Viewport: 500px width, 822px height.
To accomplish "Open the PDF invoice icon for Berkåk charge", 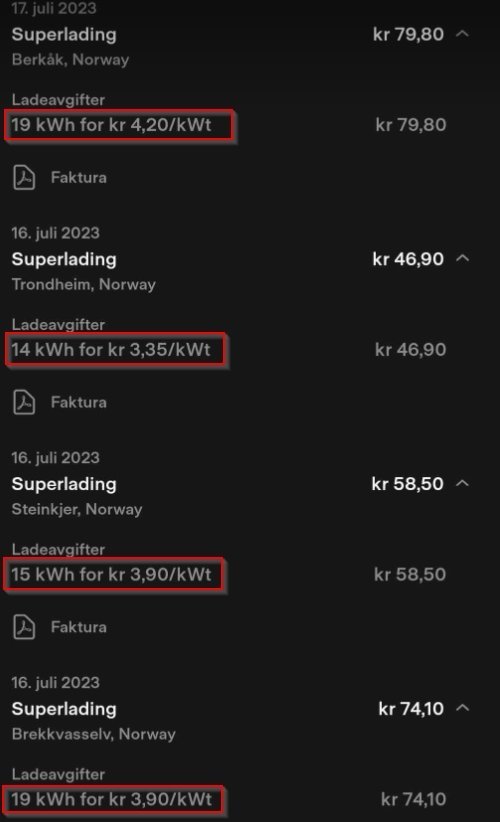I will 24,177.
